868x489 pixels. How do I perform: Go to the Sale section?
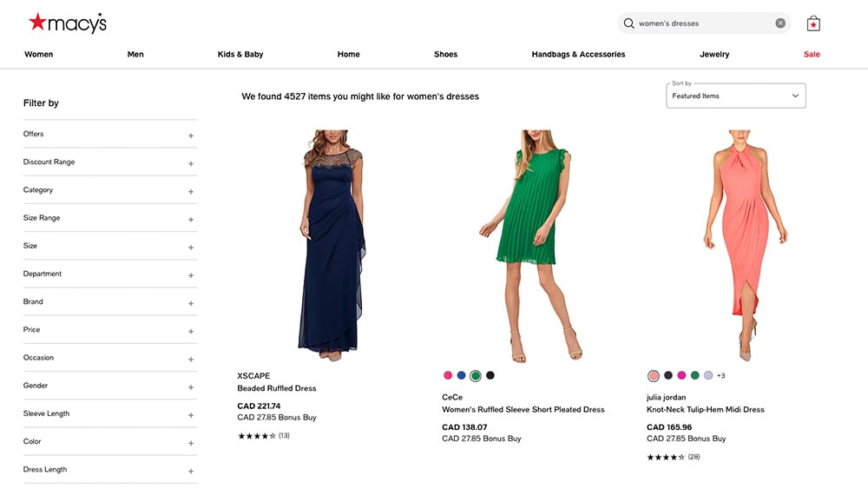click(x=812, y=54)
